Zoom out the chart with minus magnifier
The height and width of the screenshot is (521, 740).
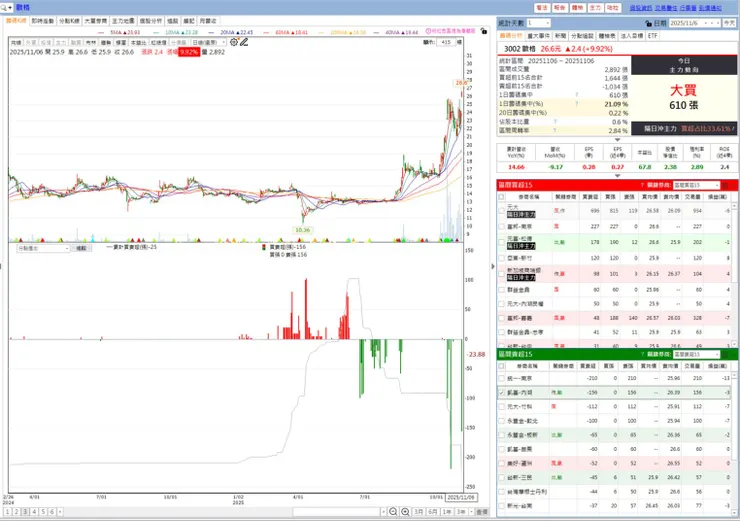[x=393, y=512]
